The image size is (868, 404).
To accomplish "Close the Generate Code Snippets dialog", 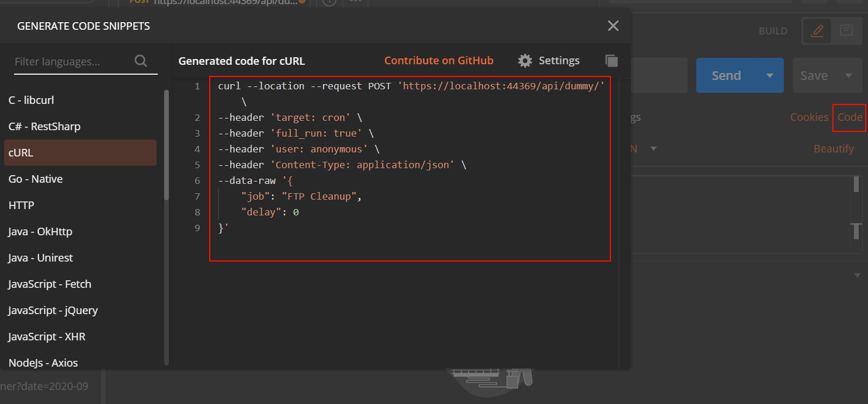I will click(613, 26).
